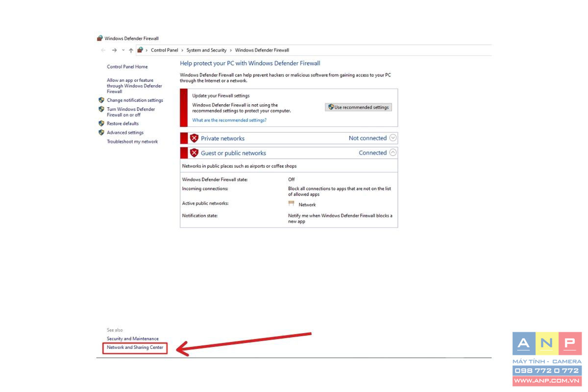Click Windows Defender Firewall in the breadcrumb

(262, 50)
